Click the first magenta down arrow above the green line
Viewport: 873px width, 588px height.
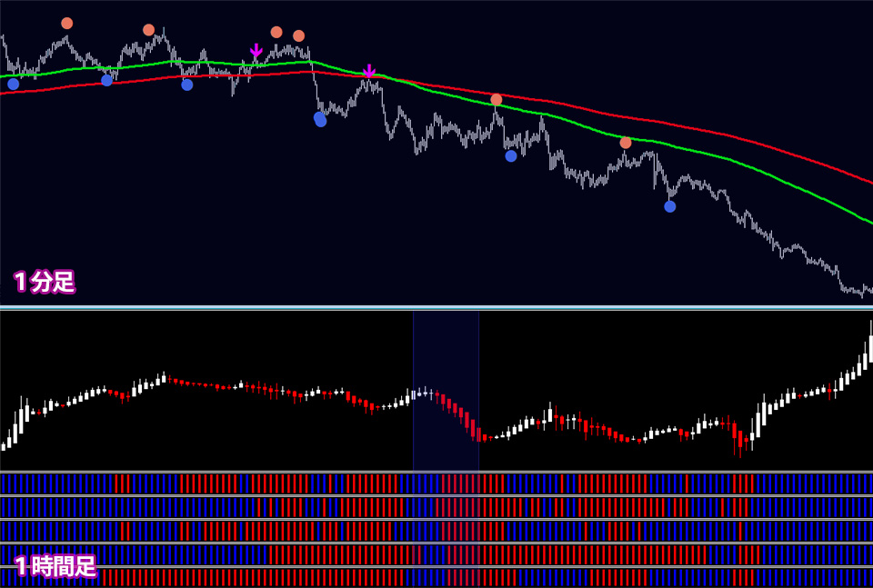(256, 51)
